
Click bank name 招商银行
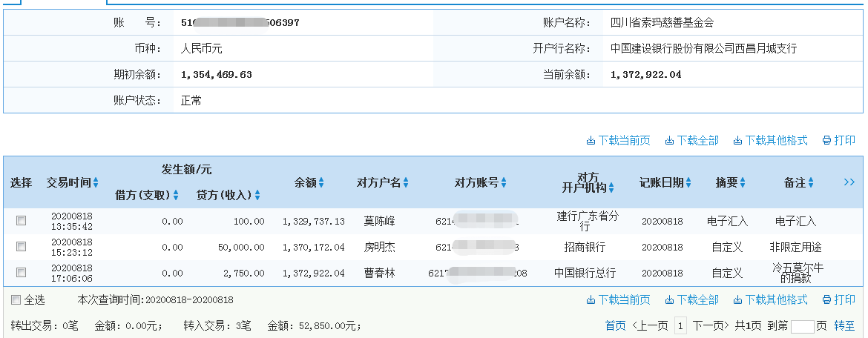585,247
